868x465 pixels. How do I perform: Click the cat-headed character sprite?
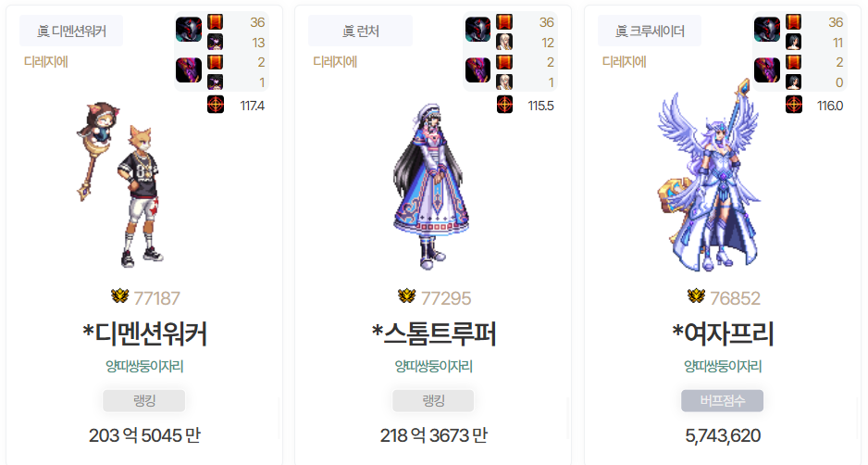pyautogui.click(x=120, y=184)
